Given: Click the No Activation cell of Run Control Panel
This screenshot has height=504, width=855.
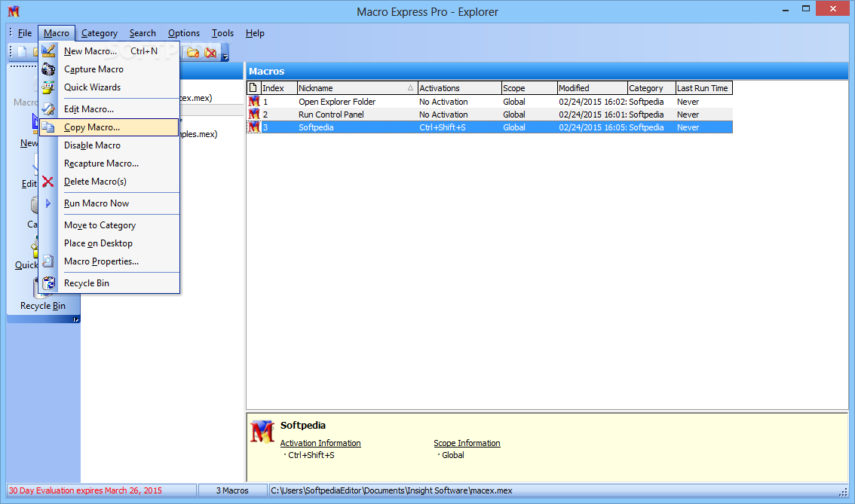Looking at the screenshot, I should tap(443, 115).
